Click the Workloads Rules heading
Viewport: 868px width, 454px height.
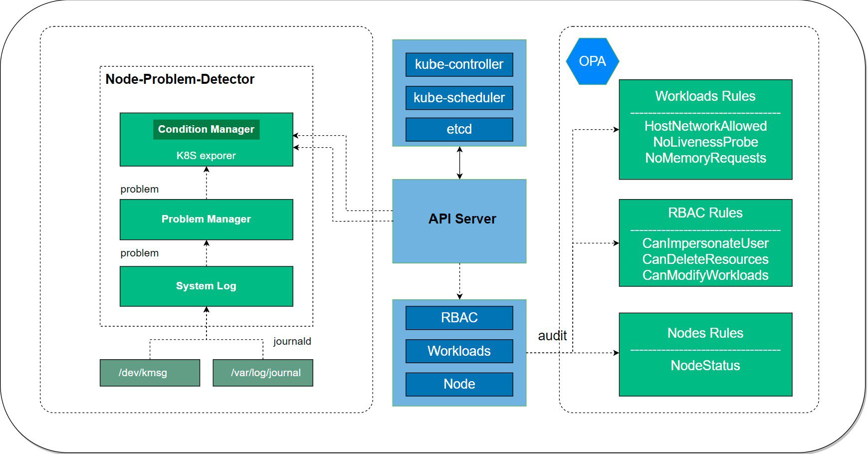click(x=705, y=96)
